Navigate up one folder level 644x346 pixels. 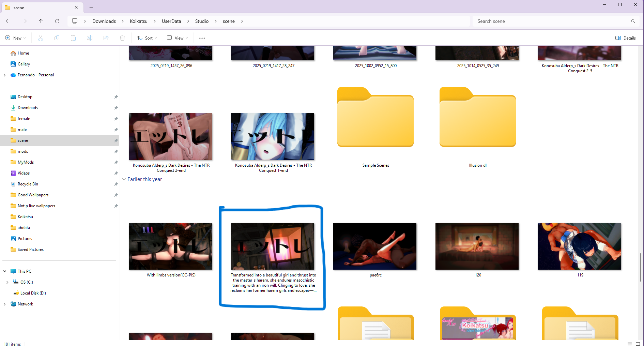41,21
